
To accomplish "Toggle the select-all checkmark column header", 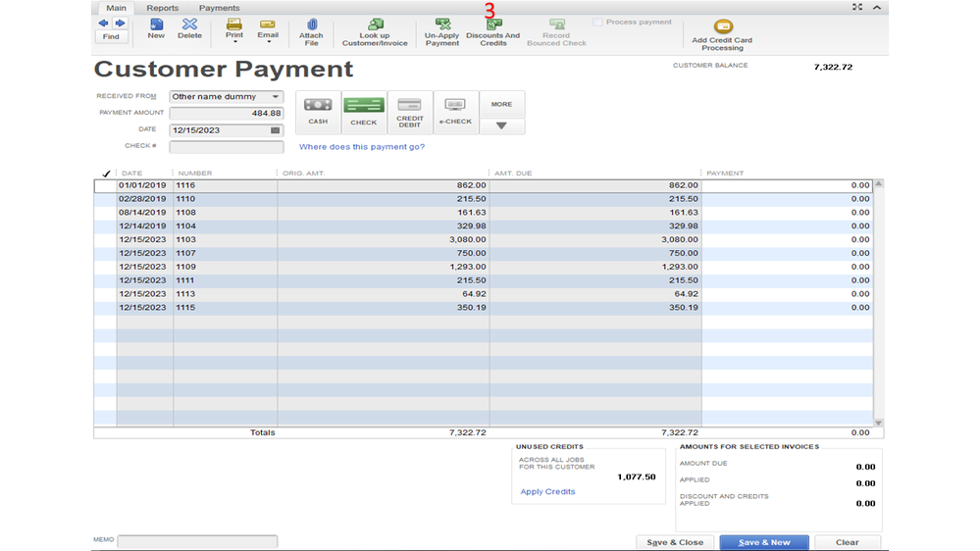I will coord(106,174).
